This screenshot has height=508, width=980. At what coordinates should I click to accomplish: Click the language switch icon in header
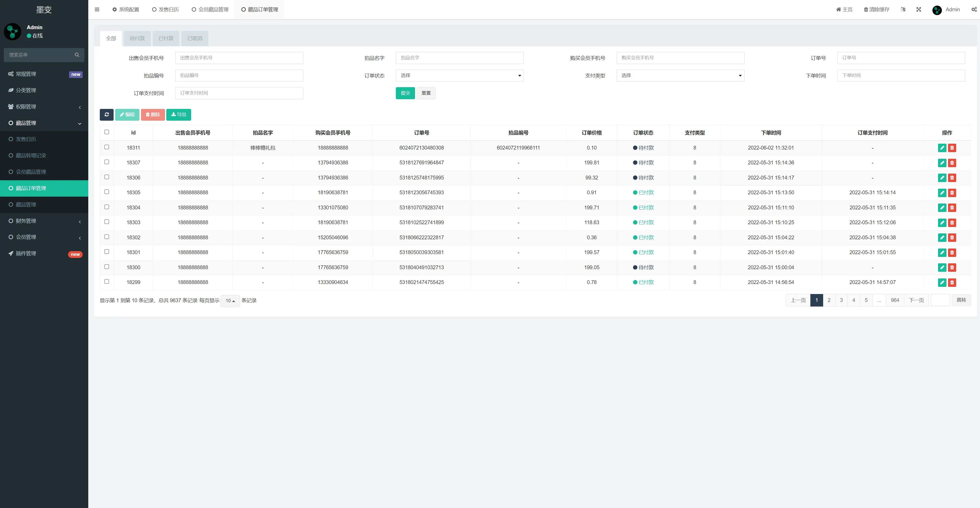coord(903,9)
